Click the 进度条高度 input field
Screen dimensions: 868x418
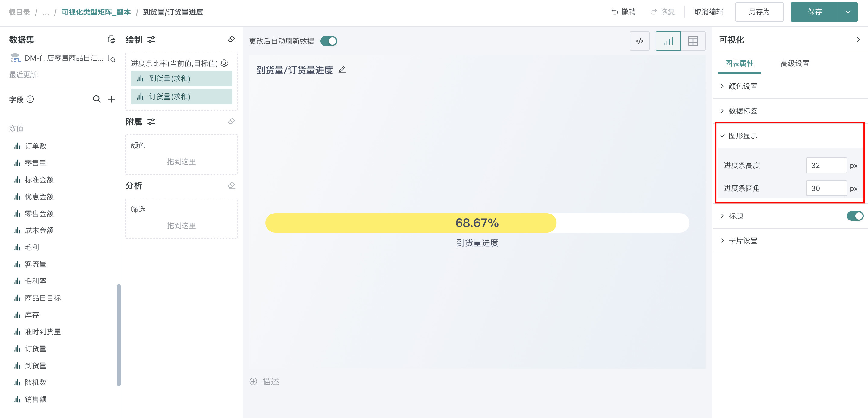[x=826, y=165]
